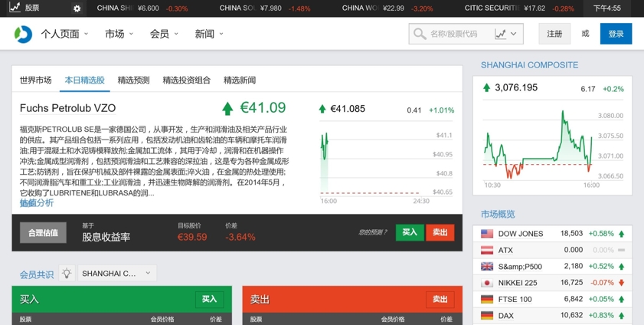Click the stock chart icon beside 股票
The width and height of the screenshot is (644, 325).
click(15, 8)
